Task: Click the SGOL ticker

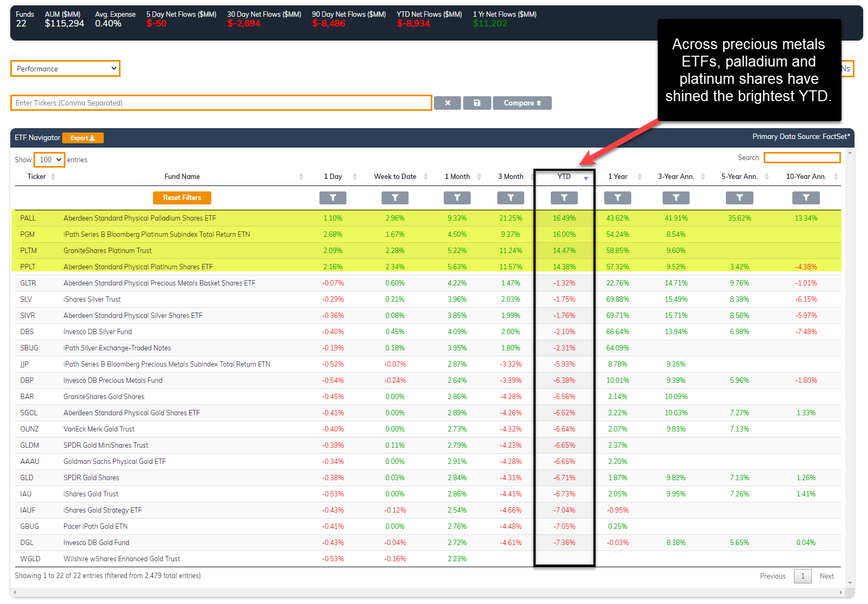Action: pos(29,413)
